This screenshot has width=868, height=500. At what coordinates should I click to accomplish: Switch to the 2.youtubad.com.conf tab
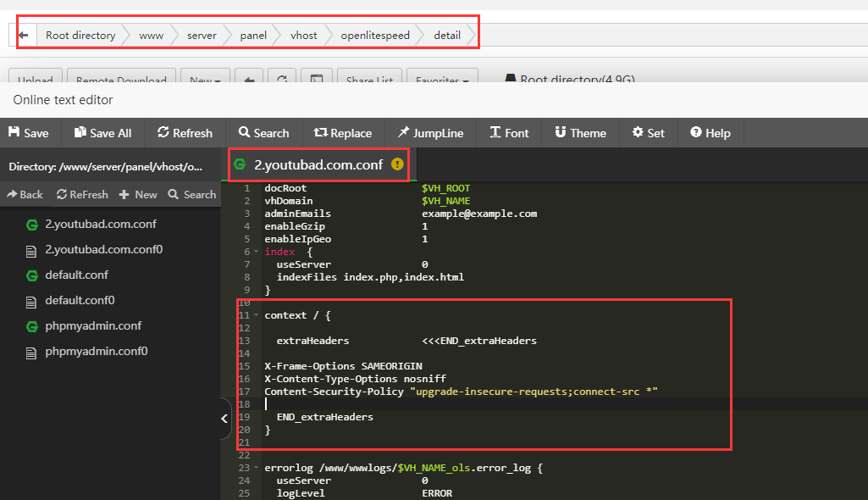pyautogui.click(x=318, y=164)
